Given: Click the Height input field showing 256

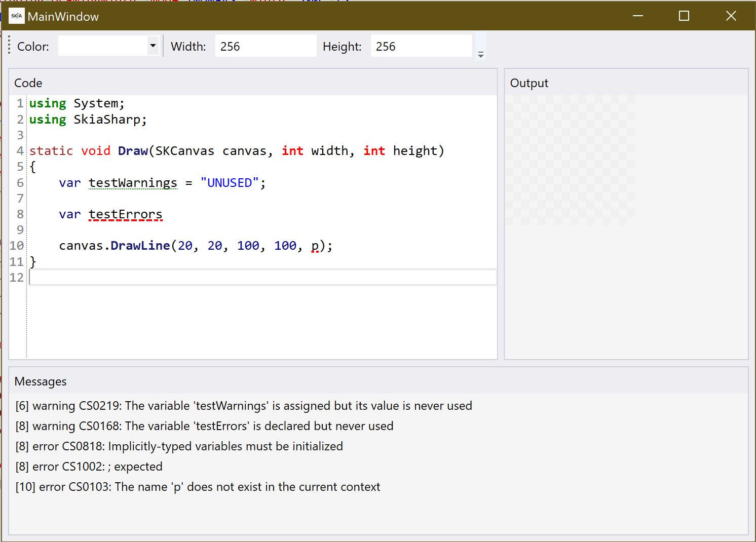Looking at the screenshot, I should coord(421,46).
